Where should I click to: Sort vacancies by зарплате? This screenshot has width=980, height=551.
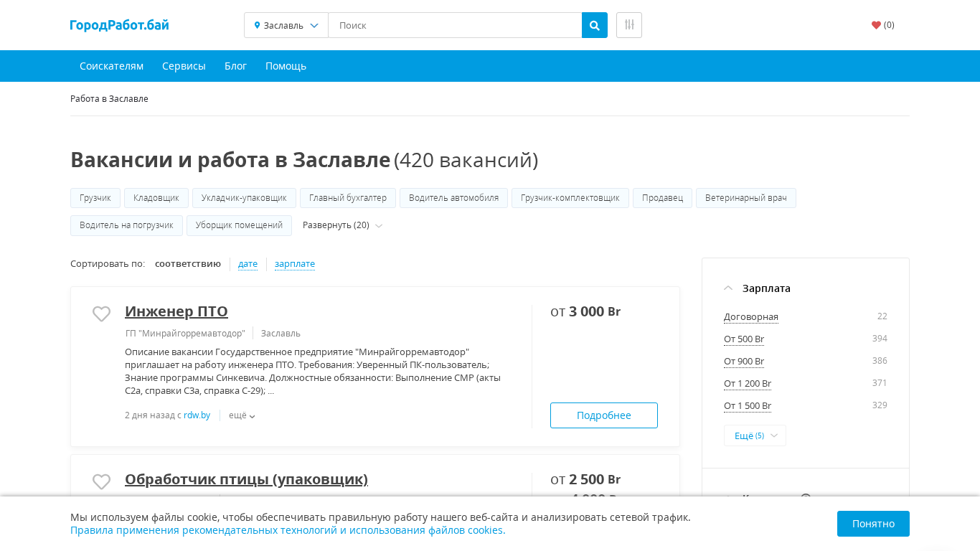[x=294, y=264]
